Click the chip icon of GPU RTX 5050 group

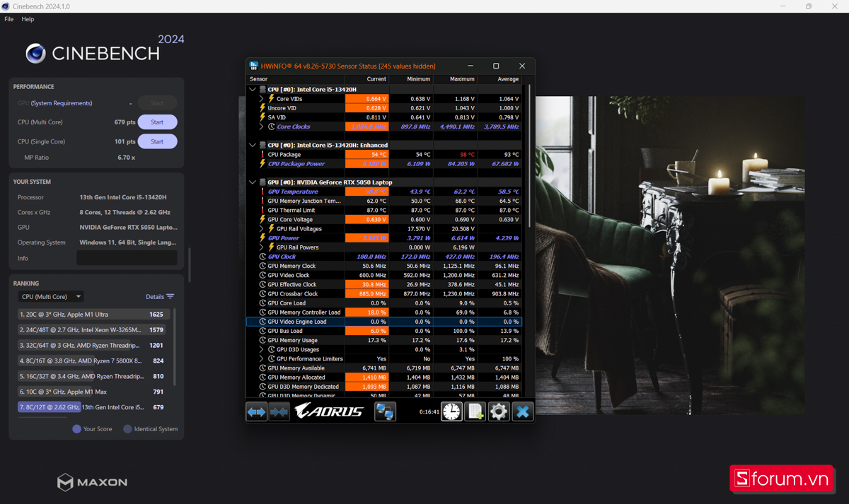pos(262,182)
